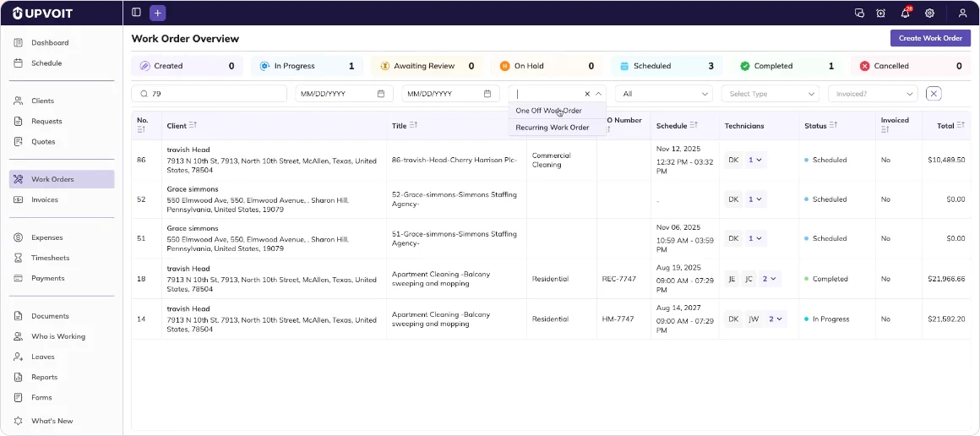Filter by the On Hold card
Screen dimensions: 980x436
coord(547,66)
